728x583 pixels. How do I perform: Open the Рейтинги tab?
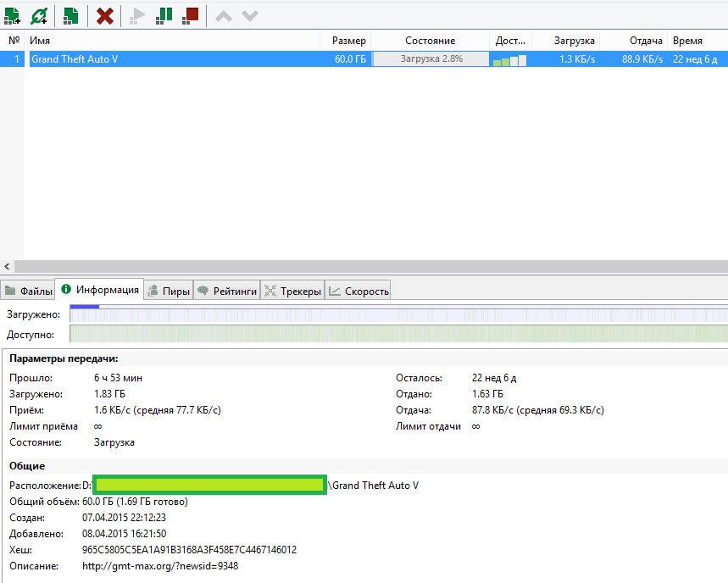pos(227,291)
